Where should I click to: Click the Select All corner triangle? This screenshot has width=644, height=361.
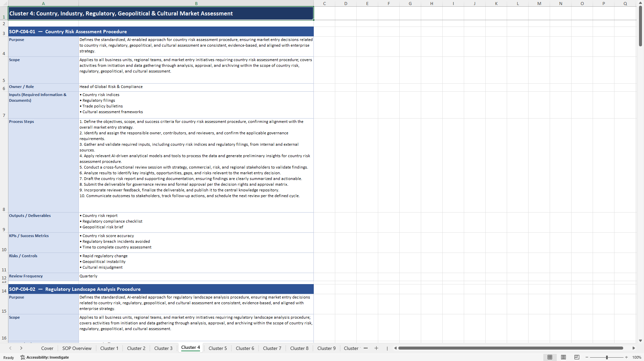pyautogui.click(x=4, y=3)
